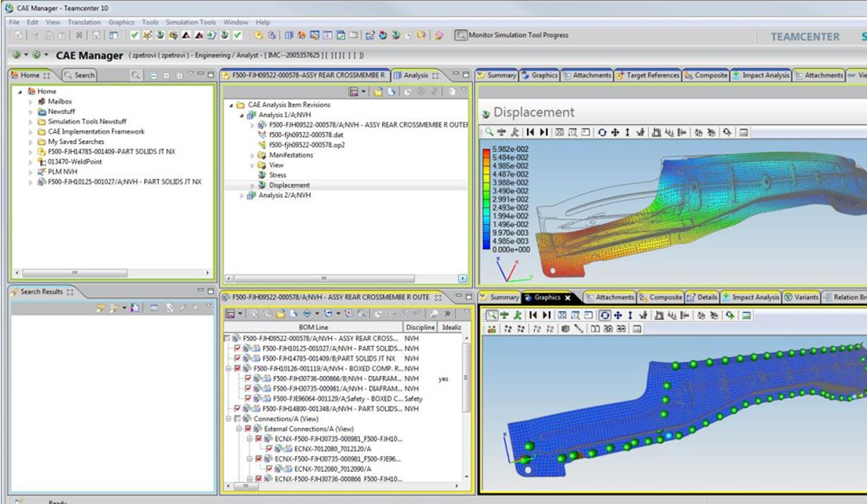Switch to the Search tab beside Home
This screenshot has width=867, height=504.
tap(79, 75)
